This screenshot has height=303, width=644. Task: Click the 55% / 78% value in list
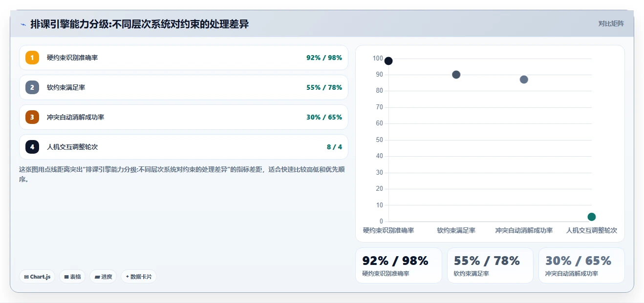324,87
